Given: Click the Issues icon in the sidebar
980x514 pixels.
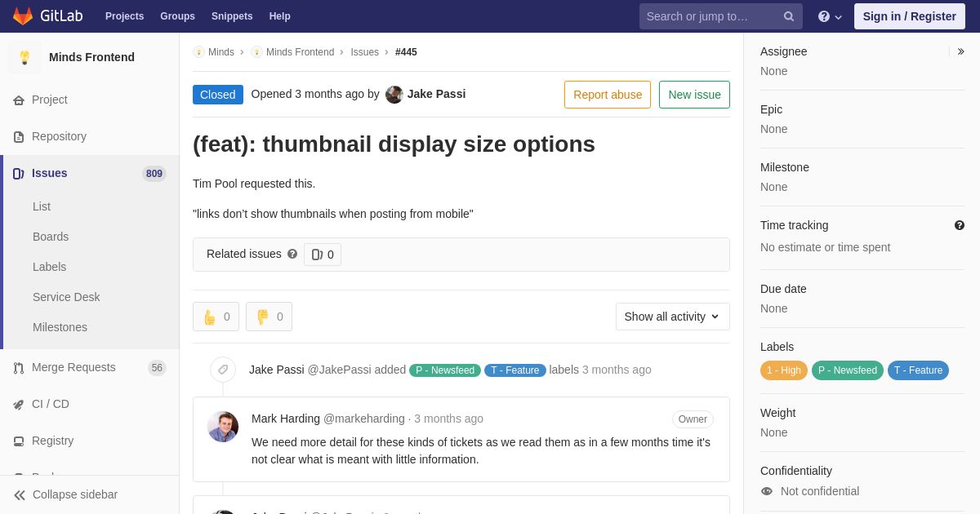Looking at the screenshot, I should tap(19, 174).
